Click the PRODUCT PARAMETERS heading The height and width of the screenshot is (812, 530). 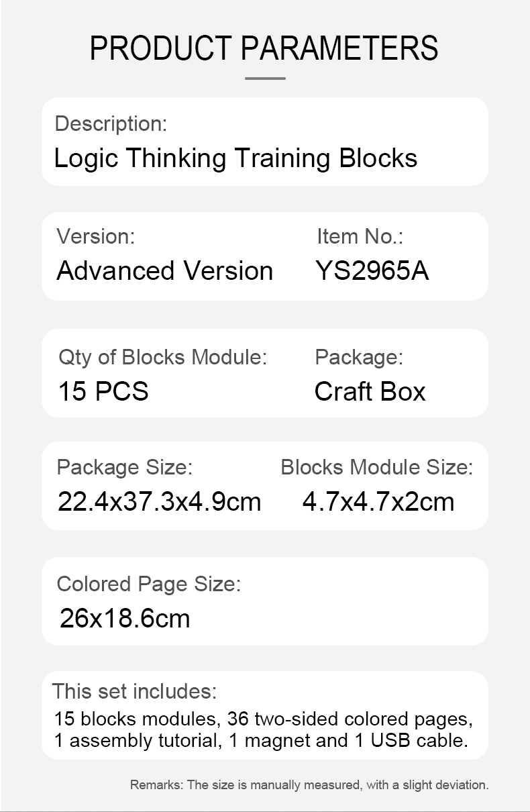click(264, 48)
